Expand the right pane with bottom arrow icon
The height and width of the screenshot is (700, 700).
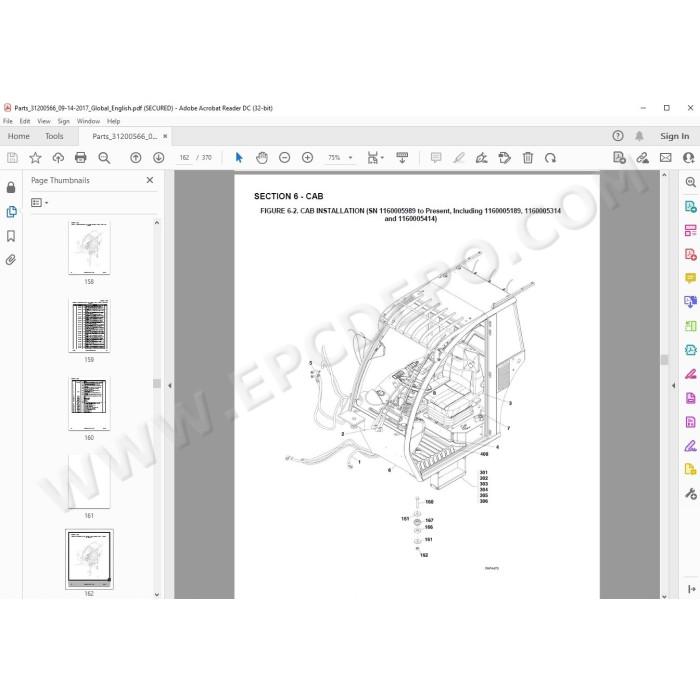(x=692, y=589)
